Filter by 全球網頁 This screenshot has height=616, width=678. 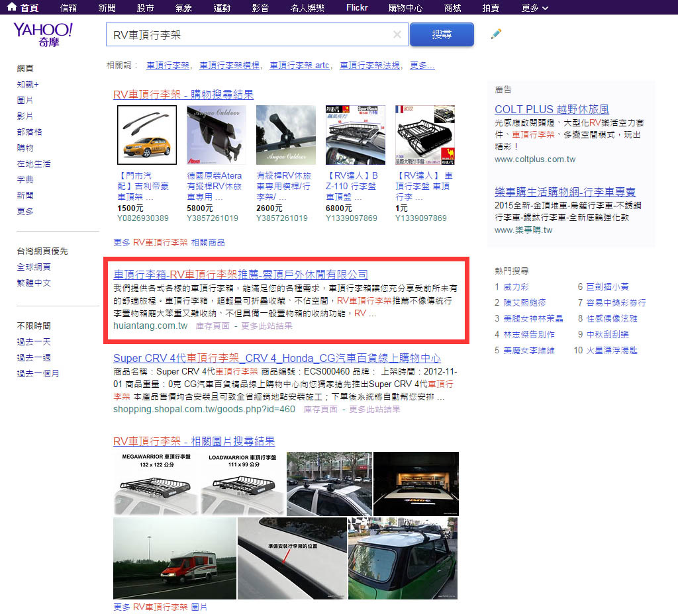pos(34,267)
